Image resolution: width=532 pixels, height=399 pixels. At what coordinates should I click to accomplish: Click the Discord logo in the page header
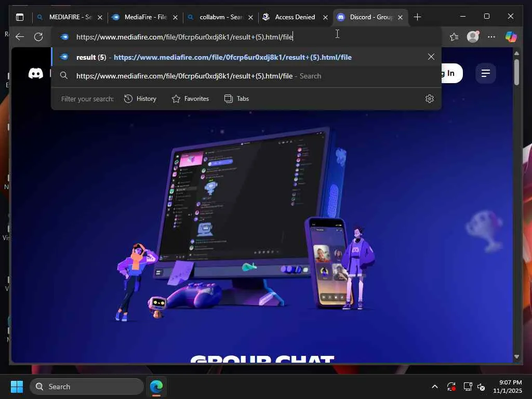(x=36, y=73)
